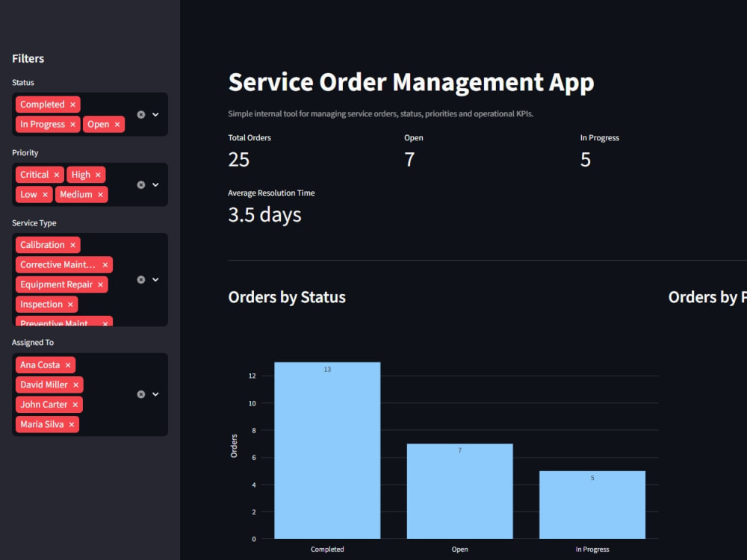Remove the Low priority tag
The image size is (747, 560).
coord(45,195)
